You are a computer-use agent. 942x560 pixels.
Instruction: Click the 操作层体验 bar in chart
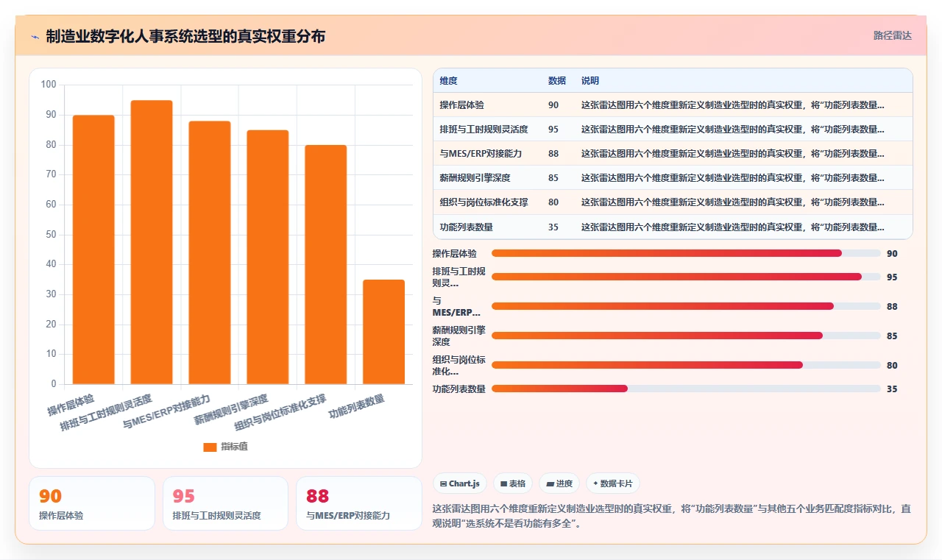click(93, 249)
